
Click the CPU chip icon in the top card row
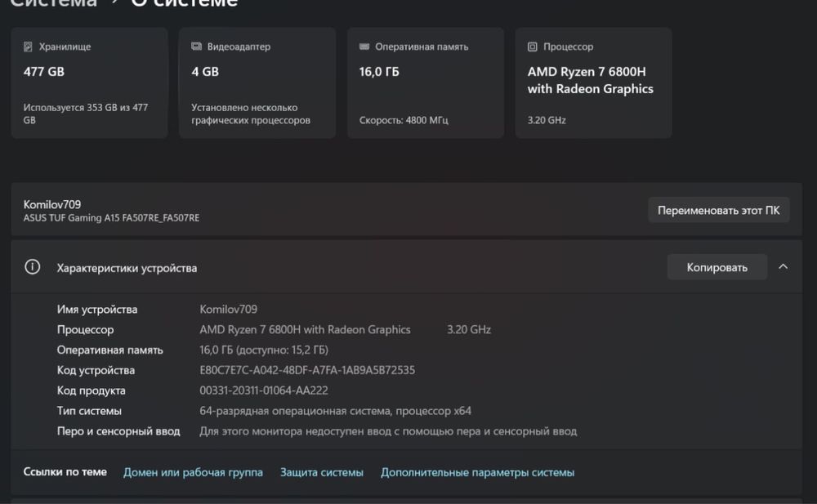coord(533,47)
